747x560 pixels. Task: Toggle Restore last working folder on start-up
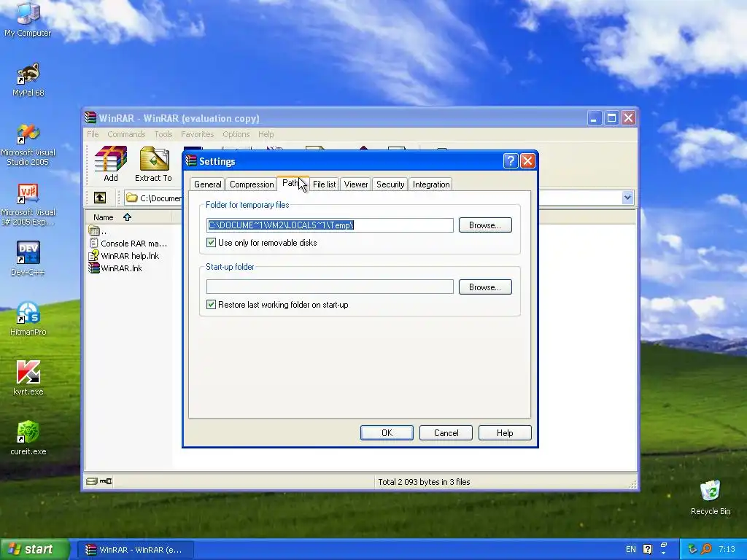point(211,304)
